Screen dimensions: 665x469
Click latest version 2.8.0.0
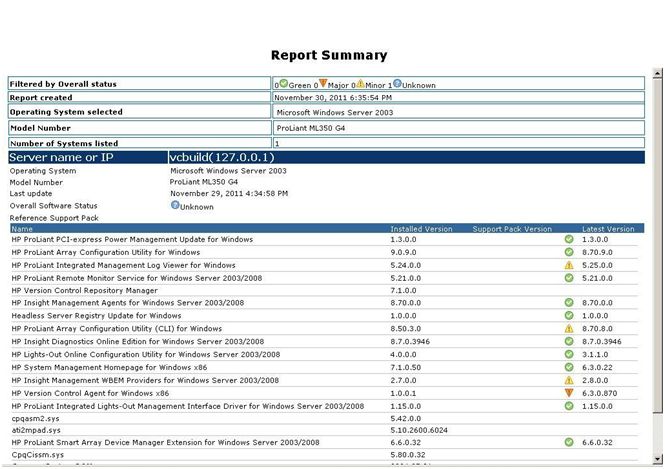pyautogui.click(x=595, y=380)
